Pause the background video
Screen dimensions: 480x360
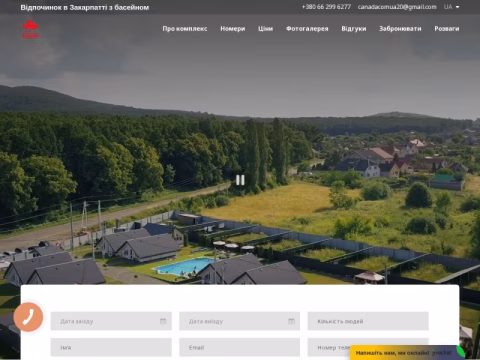pyautogui.click(x=240, y=180)
